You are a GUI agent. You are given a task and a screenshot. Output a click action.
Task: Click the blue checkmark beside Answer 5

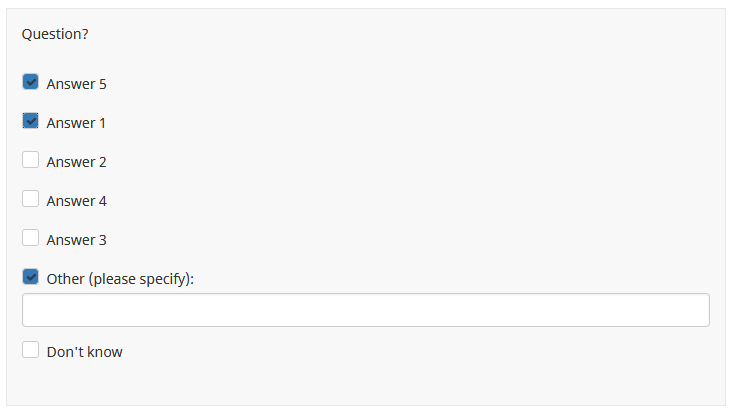tap(30, 82)
